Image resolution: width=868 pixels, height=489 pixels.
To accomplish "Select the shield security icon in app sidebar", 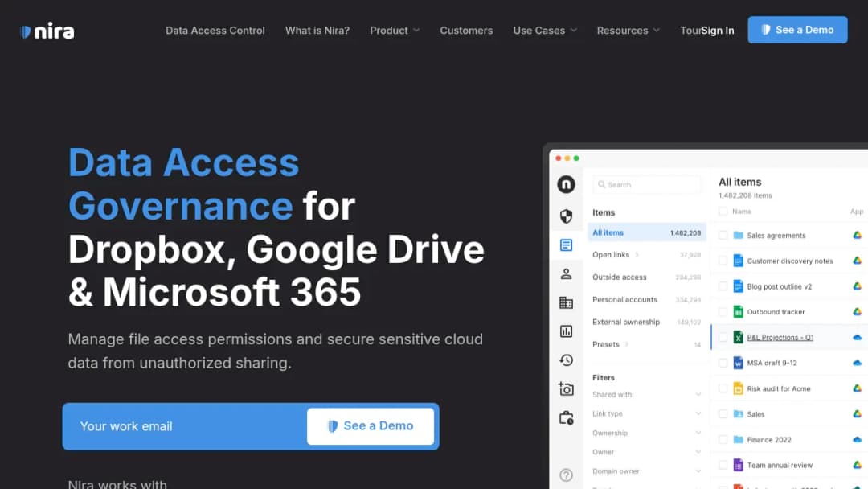I will click(566, 216).
